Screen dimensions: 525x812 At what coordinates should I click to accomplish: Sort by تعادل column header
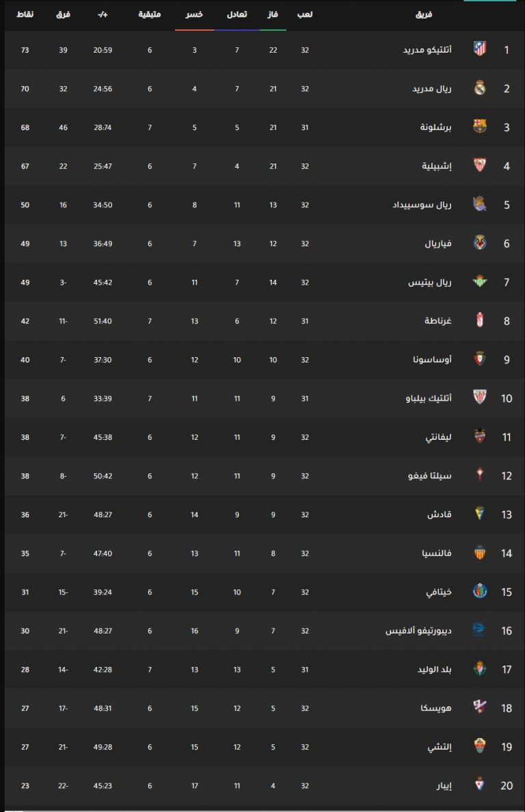coord(237,14)
